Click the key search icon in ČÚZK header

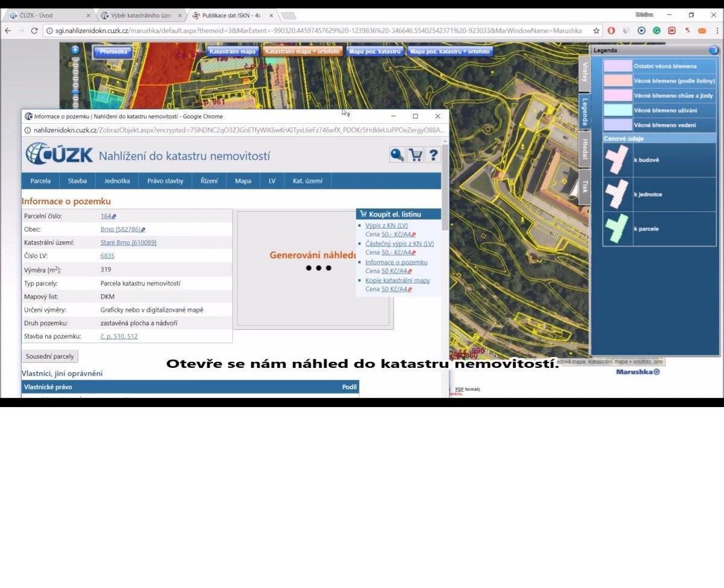click(x=397, y=155)
